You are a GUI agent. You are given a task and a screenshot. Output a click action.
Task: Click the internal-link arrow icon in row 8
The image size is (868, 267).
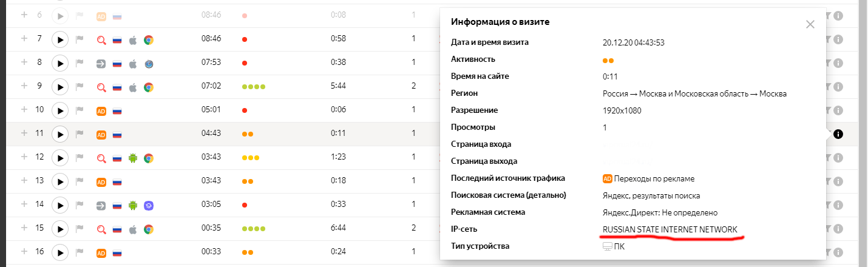coord(101,64)
